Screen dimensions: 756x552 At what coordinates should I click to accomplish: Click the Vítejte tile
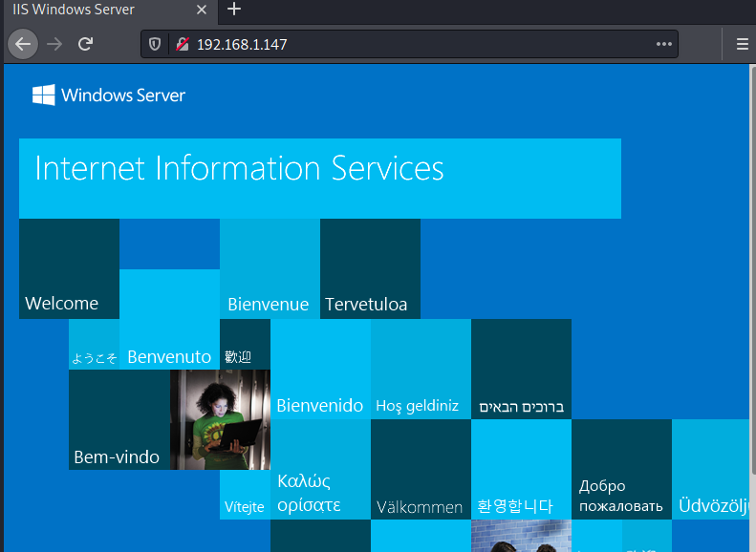[245, 495]
